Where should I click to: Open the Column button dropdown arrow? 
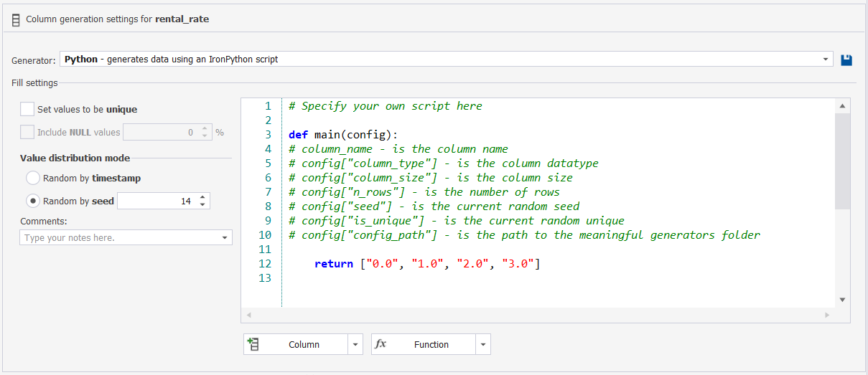tap(355, 344)
